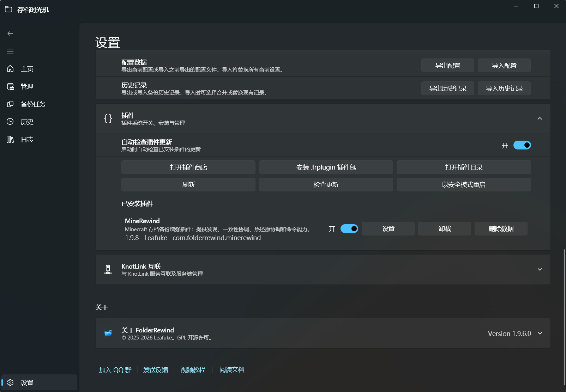Click 检查更新 button
The width and height of the screenshot is (566, 392).
click(x=326, y=184)
